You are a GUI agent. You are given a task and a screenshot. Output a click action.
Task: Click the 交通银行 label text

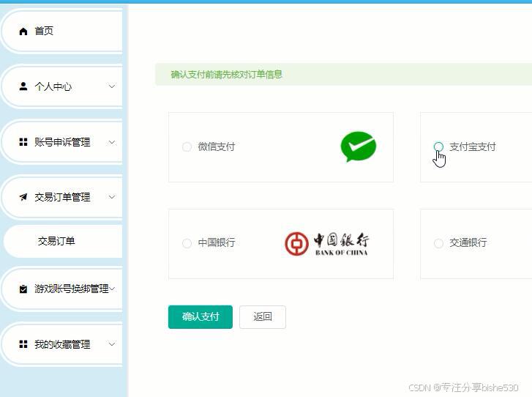coord(468,243)
